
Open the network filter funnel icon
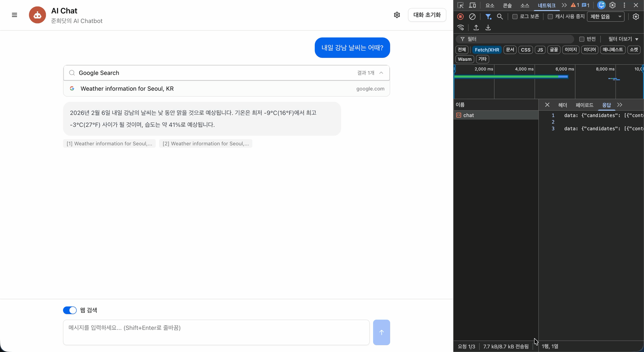[488, 17]
